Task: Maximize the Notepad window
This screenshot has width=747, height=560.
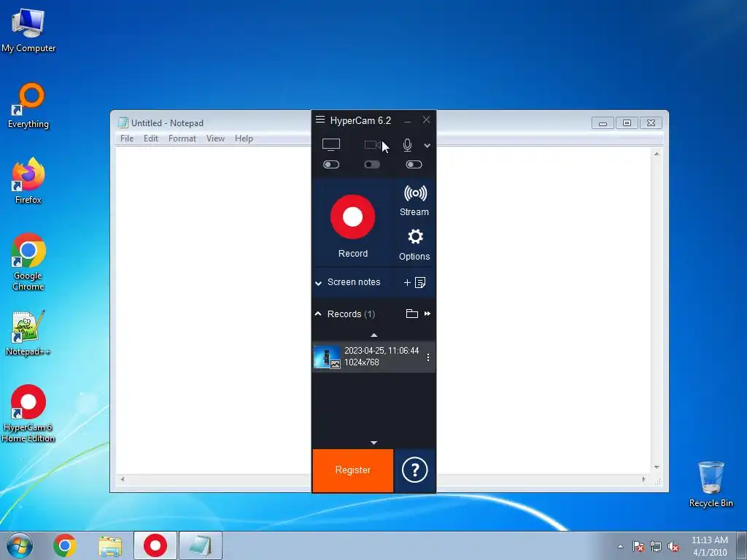Action: [x=627, y=122]
